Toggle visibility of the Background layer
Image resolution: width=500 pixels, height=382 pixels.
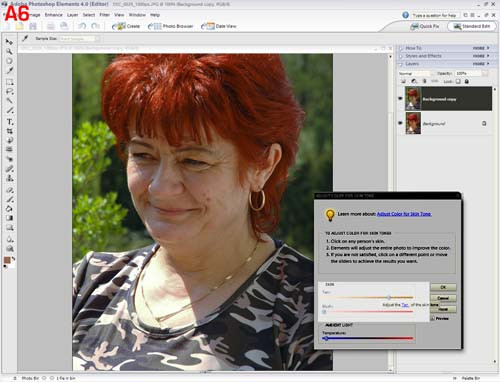pos(400,123)
